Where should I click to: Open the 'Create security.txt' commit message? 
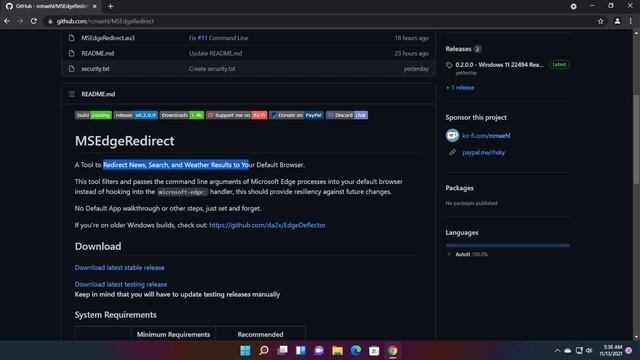click(x=212, y=69)
